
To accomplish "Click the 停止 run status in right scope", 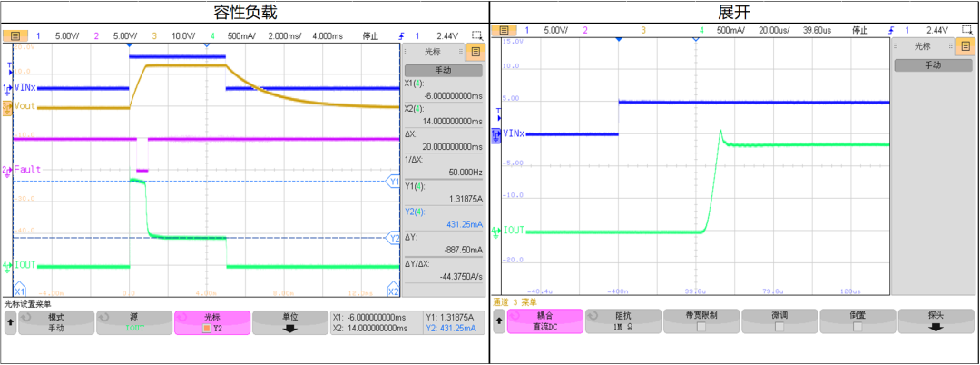I will tap(860, 29).
